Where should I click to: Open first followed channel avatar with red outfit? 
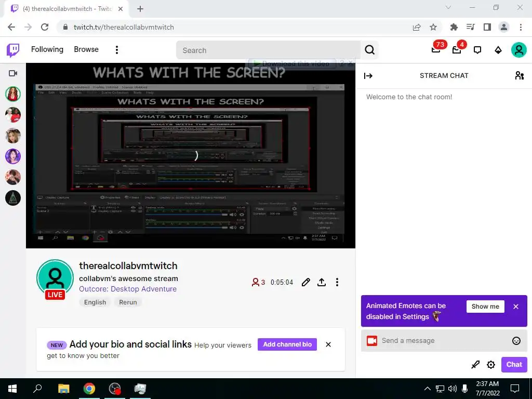click(13, 94)
